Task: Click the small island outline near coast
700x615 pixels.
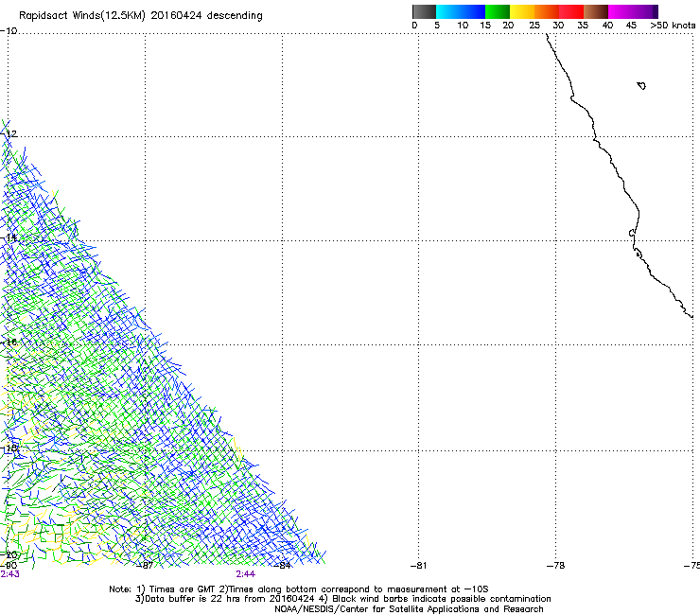Action: 641,85
